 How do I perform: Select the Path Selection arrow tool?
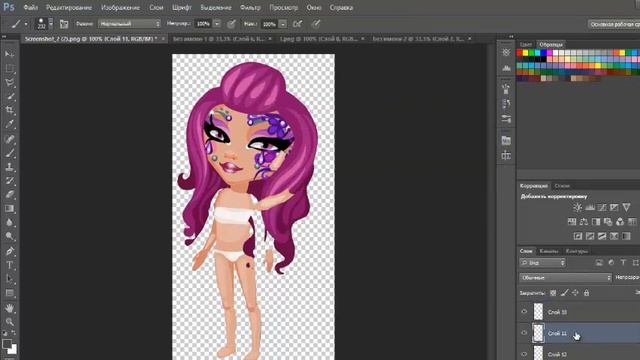10,279
